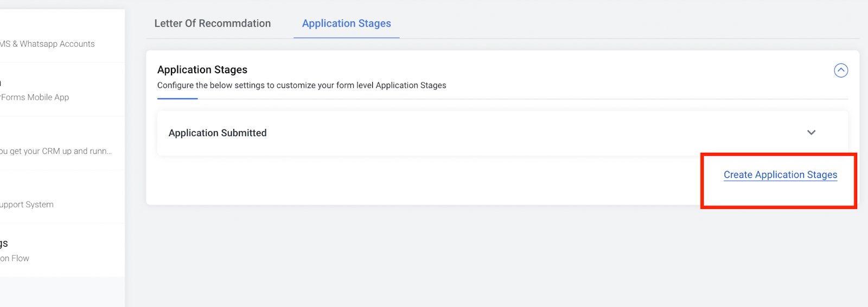
Task: Open the "on Flow" sidebar entry
Action: [15, 258]
